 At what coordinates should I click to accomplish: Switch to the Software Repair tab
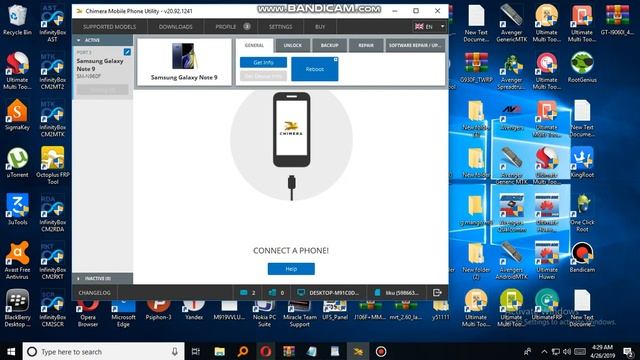(x=415, y=45)
